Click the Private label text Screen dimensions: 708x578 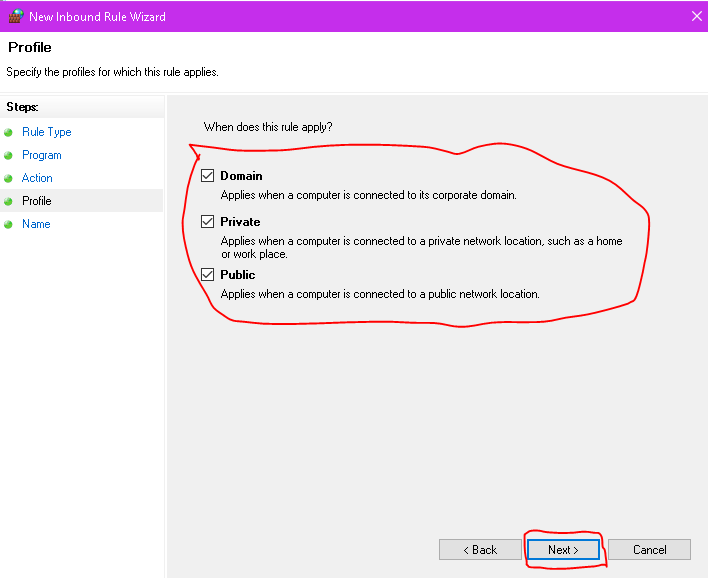tap(240, 222)
